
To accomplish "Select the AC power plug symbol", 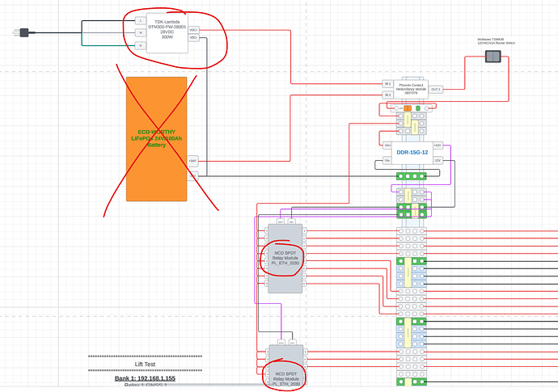I will pos(23,32).
